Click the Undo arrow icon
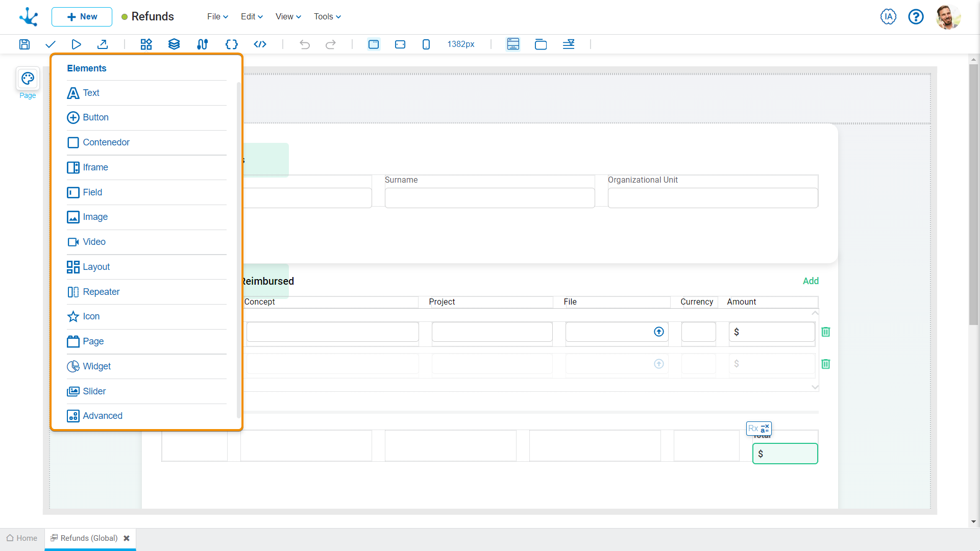This screenshot has height=551, width=980. (305, 44)
